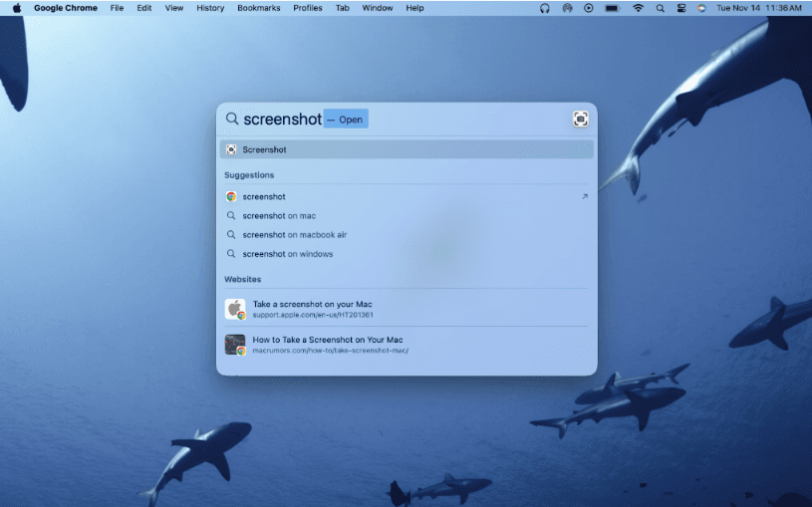Viewport: 812px width, 507px height.
Task: Click the Chrome icon beside the screenshot suggestion
Action: 231,197
